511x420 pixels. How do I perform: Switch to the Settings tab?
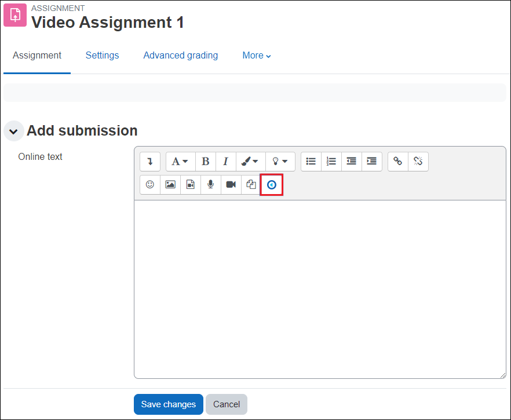102,55
